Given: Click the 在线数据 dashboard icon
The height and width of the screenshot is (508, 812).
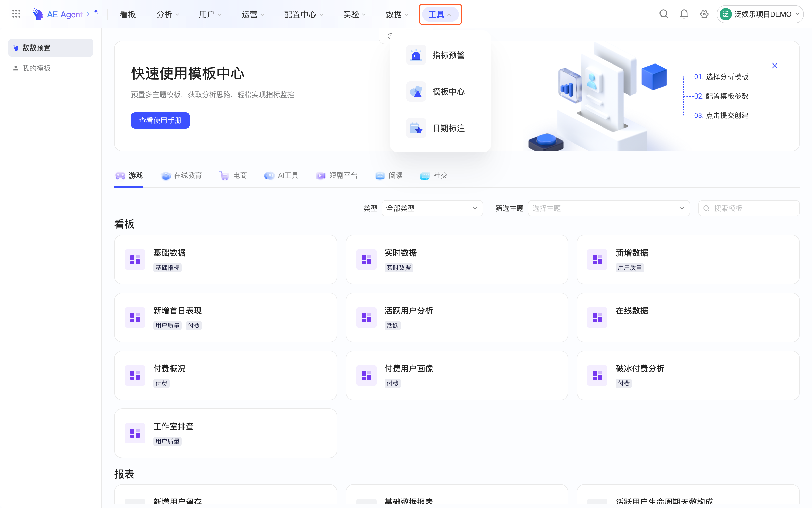Looking at the screenshot, I should click(x=597, y=317).
